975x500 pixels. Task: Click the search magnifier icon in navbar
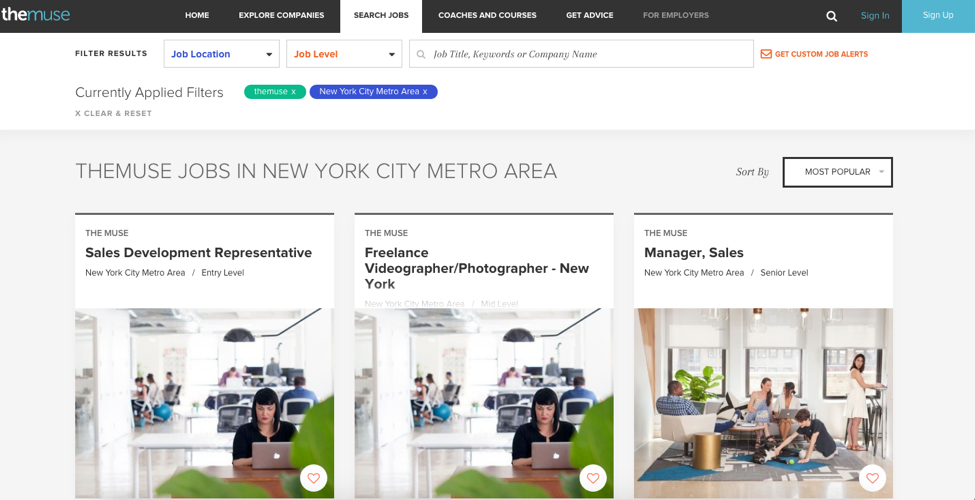coord(831,16)
